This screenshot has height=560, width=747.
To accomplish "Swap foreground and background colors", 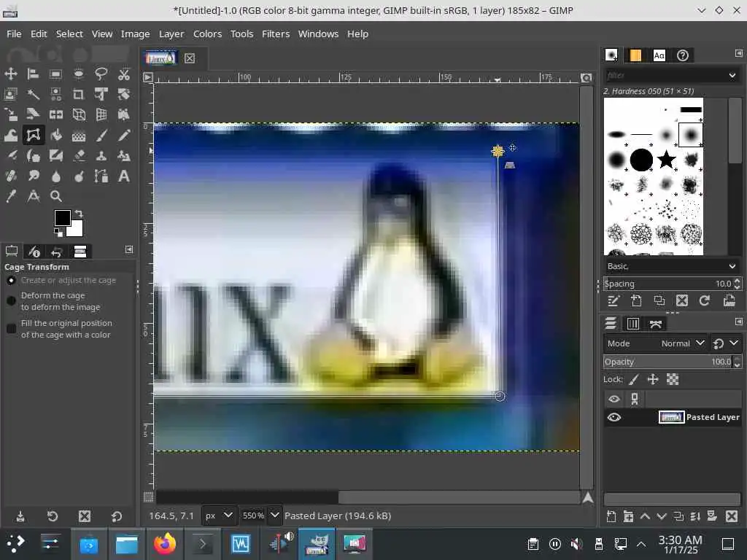I will coord(79,214).
